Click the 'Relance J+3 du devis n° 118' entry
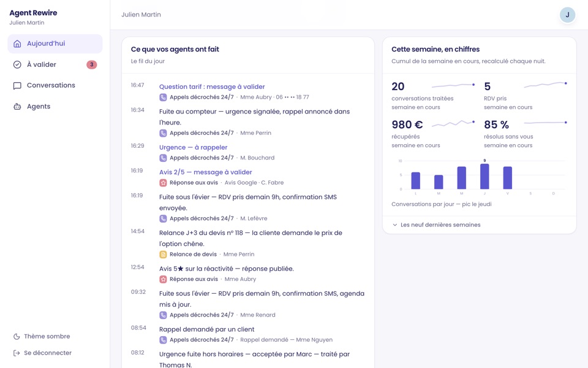Screen dimensions: 588x368 pyautogui.click(x=251, y=238)
